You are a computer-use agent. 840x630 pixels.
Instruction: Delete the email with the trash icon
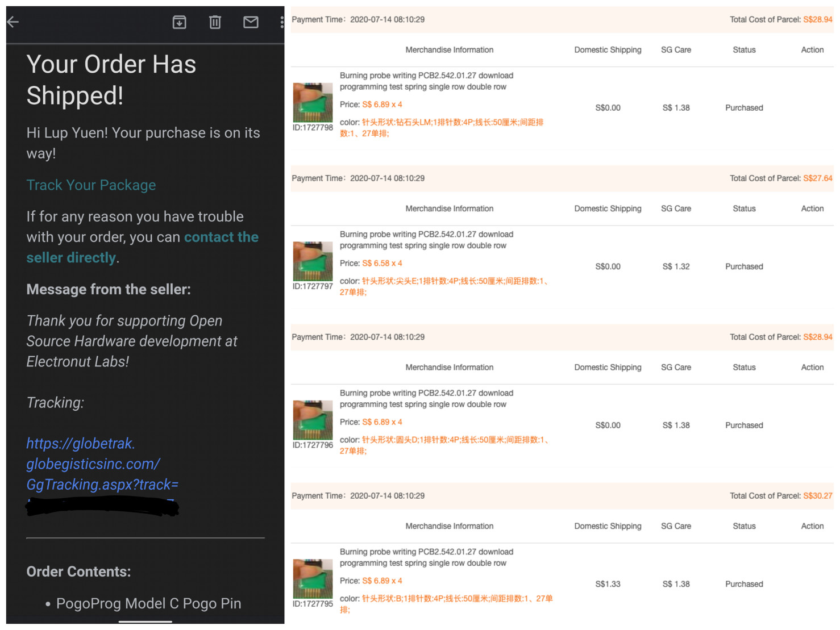point(215,22)
